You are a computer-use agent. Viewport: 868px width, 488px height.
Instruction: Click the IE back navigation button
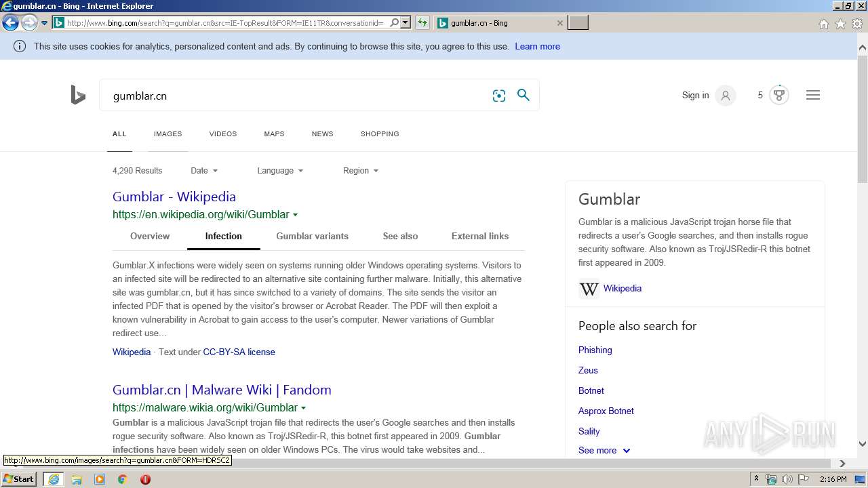(x=10, y=22)
